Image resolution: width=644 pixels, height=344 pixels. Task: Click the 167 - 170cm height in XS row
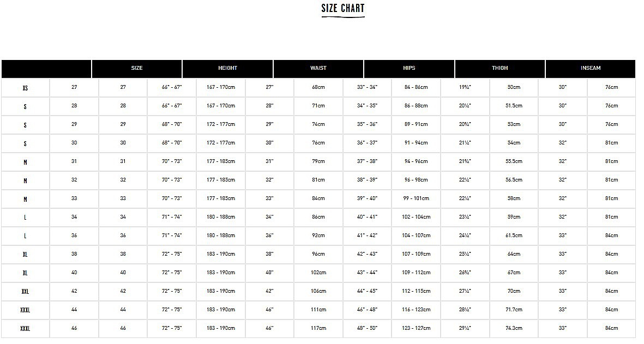click(x=221, y=88)
